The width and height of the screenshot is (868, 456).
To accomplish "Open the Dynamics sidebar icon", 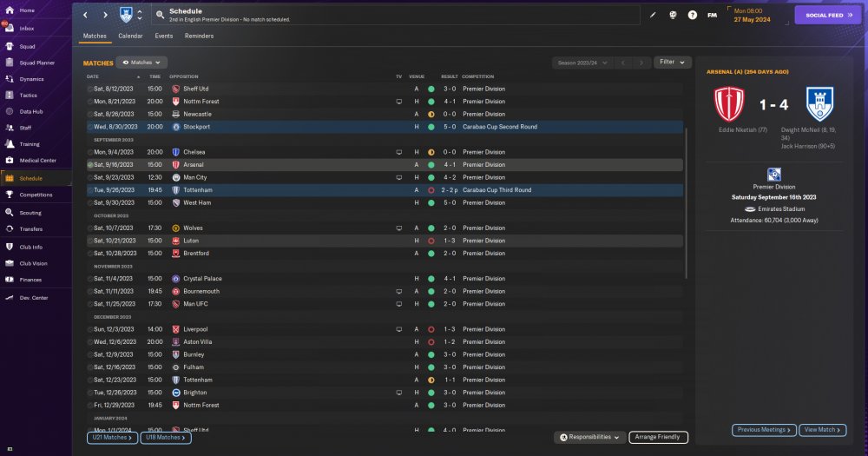I will tap(10, 79).
